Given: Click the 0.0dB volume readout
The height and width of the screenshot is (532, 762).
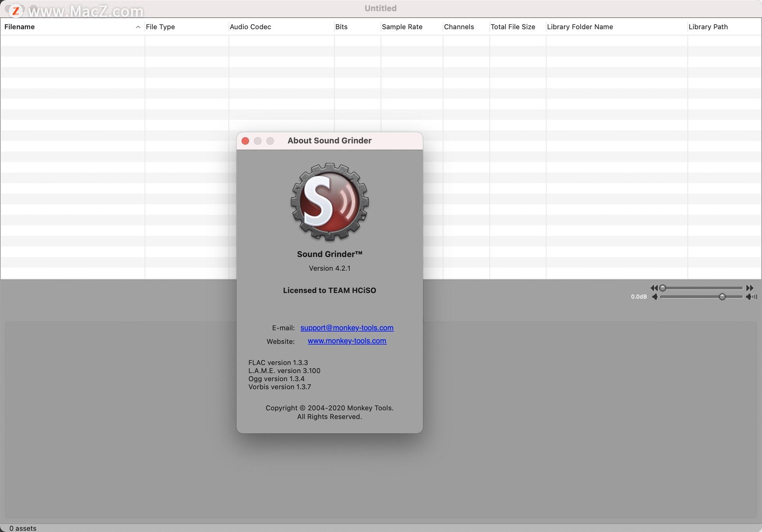Looking at the screenshot, I should (639, 297).
